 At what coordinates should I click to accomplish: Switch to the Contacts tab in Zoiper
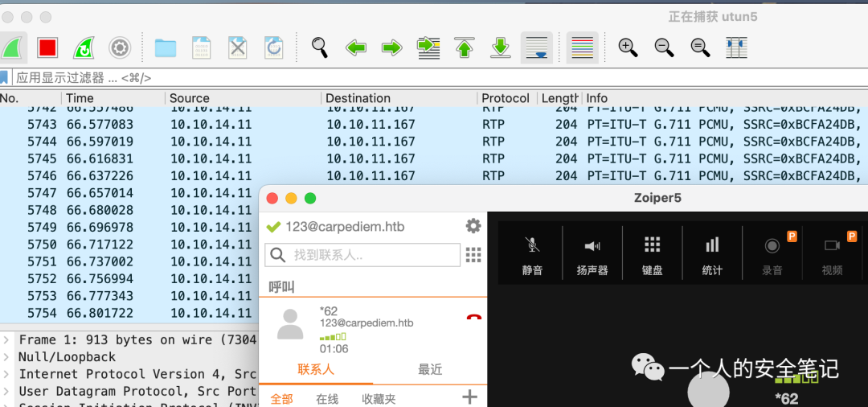click(x=316, y=369)
